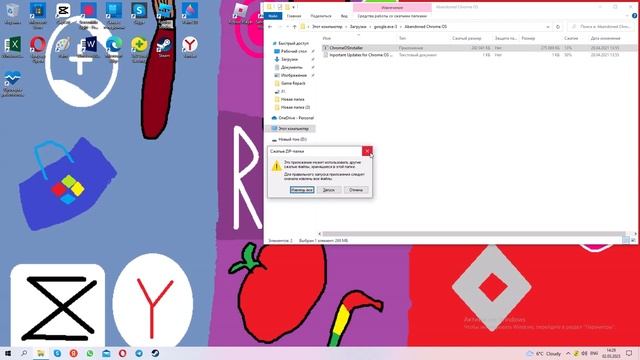Open CapCut desktop shortcut
This screenshot has height=360, width=640.
tap(63, 13)
